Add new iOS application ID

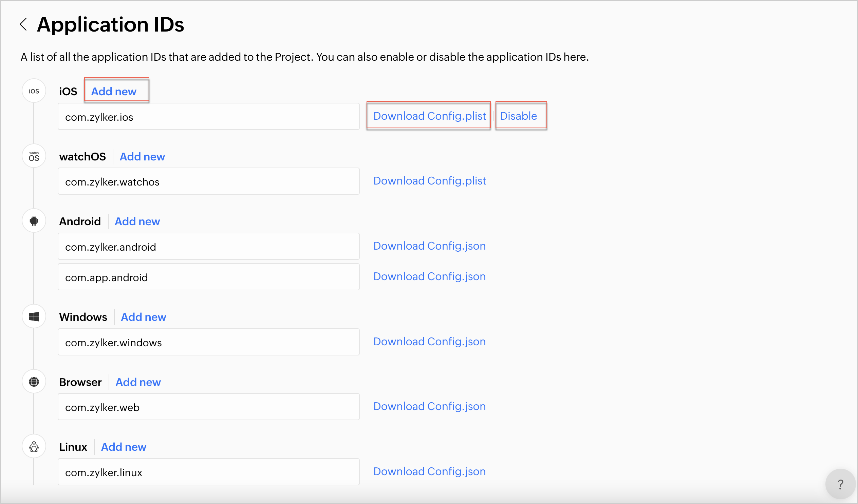(x=114, y=92)
